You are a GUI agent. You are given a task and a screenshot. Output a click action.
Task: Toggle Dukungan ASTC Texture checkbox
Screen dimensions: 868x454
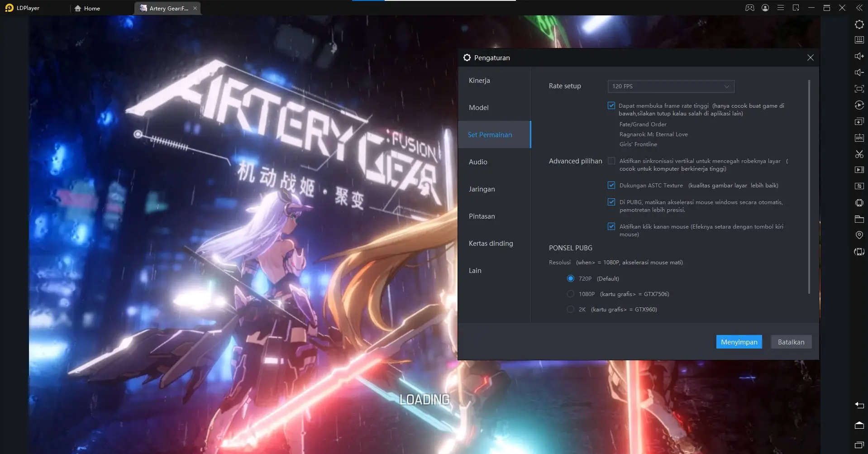pos(611,185)
